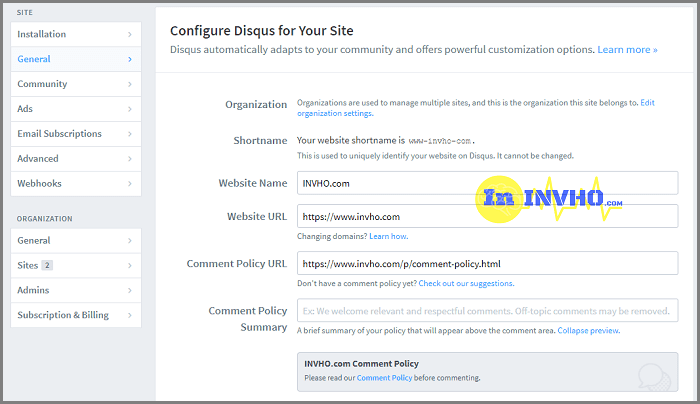Click the Learn more link
Viewport: 700px width, 404px height.
(x=627, y=49)
